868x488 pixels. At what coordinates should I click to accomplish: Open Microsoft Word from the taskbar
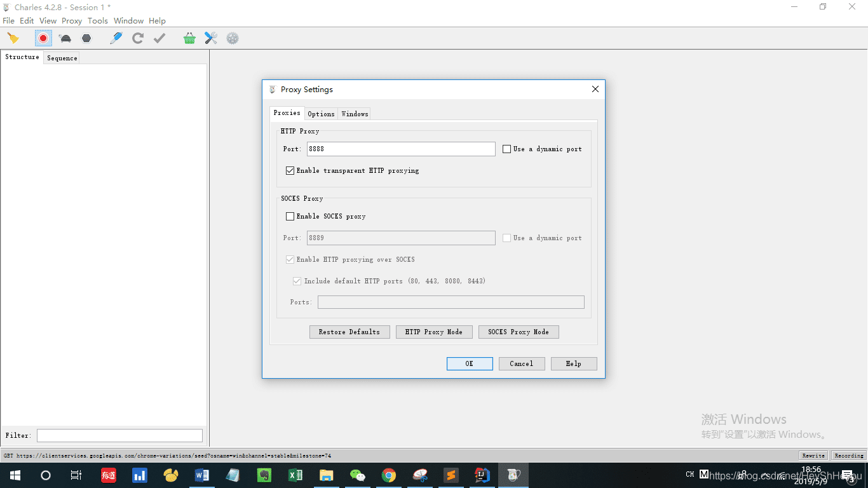202,475
